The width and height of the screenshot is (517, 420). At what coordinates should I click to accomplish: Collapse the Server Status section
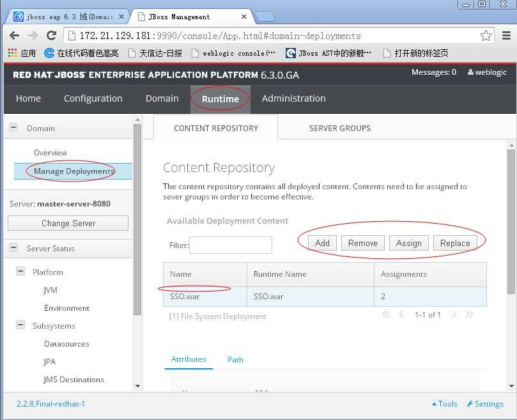pyautogui.click(x=13, y=247)
